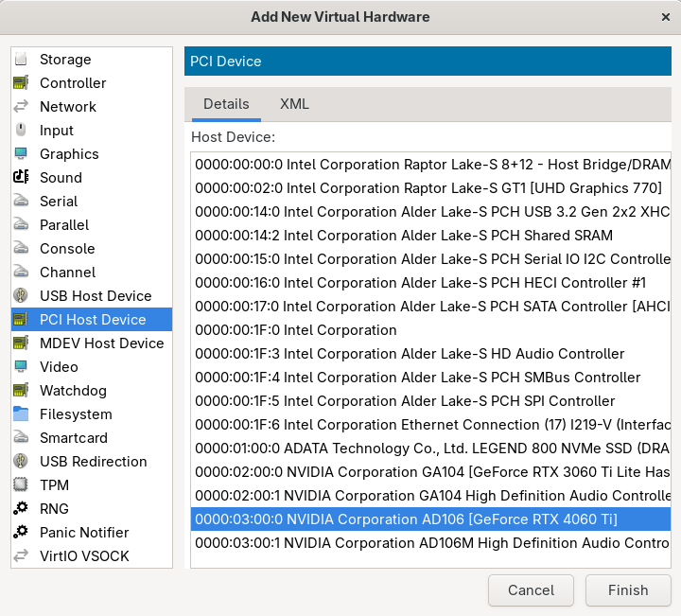
Task: Select the ADATA LEGEND 800 NVMe SSD
Action: click(430, 449)
